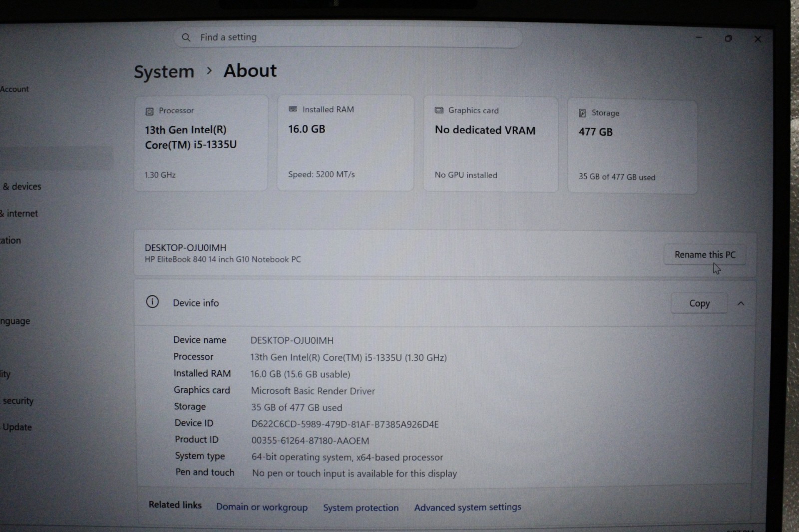Open System protection link
Image resolution: width=799 pixels, height=532 pixels.
(361, 508)
